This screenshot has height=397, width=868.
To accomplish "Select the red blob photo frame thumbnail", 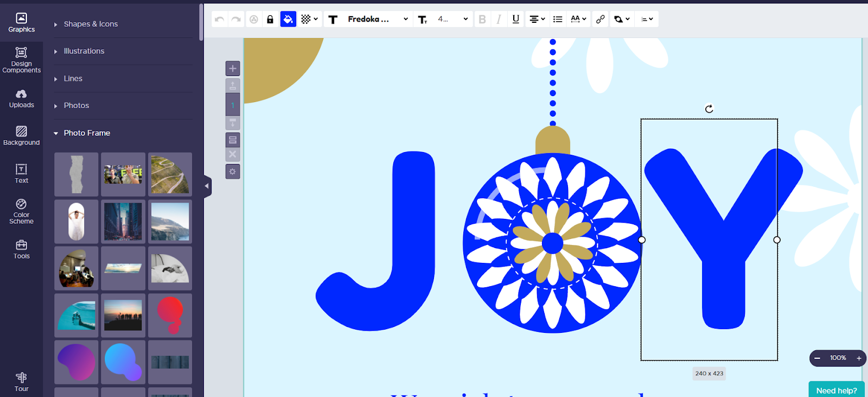I will click(170, 316).
